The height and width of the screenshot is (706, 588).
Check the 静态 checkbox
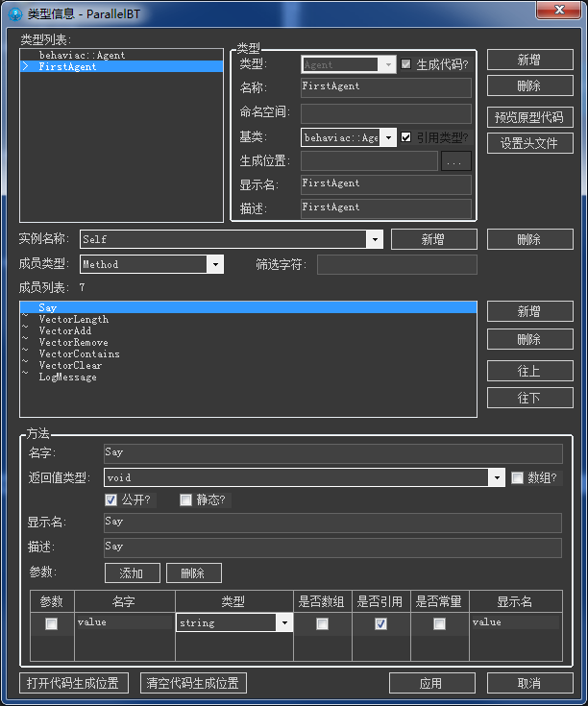(186, 499)
